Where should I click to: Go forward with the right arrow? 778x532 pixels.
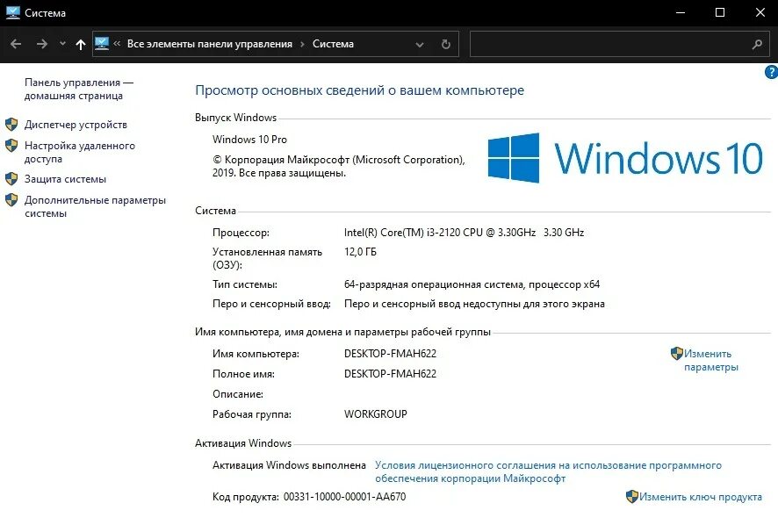point(42,44)
